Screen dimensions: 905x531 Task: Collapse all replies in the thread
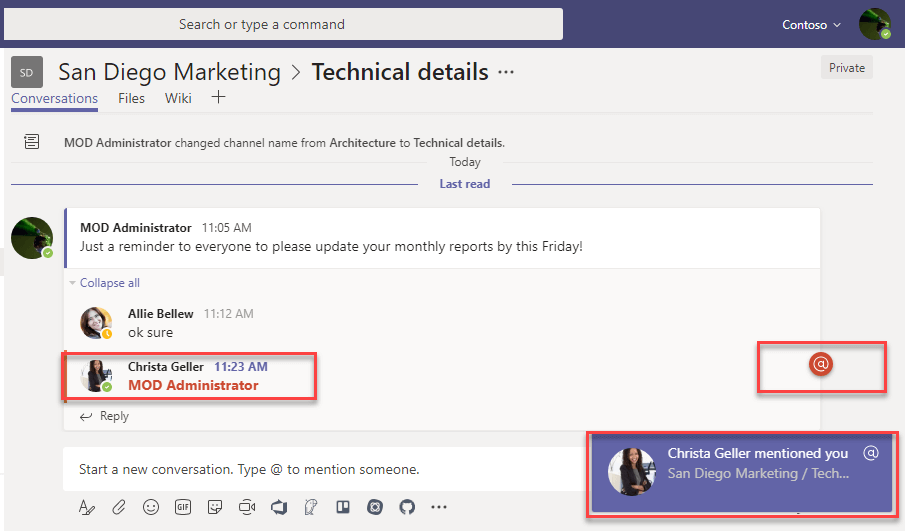pyautogui.click(x=109, y=283)
